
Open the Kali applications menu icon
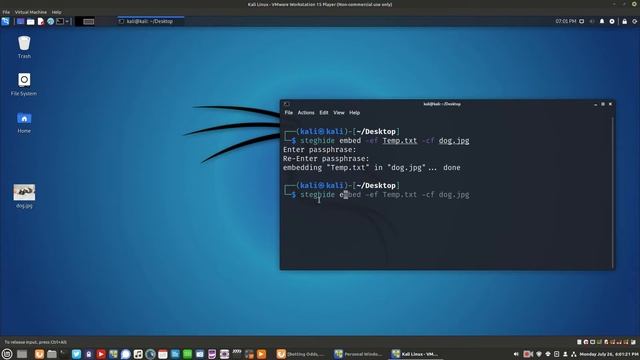(x=5, y=21)
